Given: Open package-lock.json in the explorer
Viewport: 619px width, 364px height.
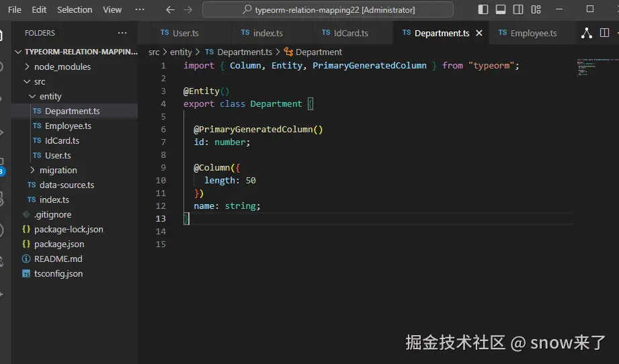Looking at the screenshot, I should pyautogui.click(x=75, y=229).
